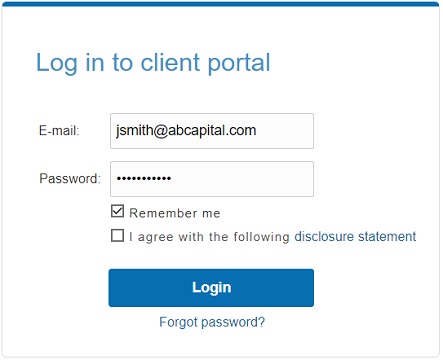This screenshot has height=364, width=443.
Task: Click empty area right of password dots
Action: pyautogui.click(x=242, y=179)
